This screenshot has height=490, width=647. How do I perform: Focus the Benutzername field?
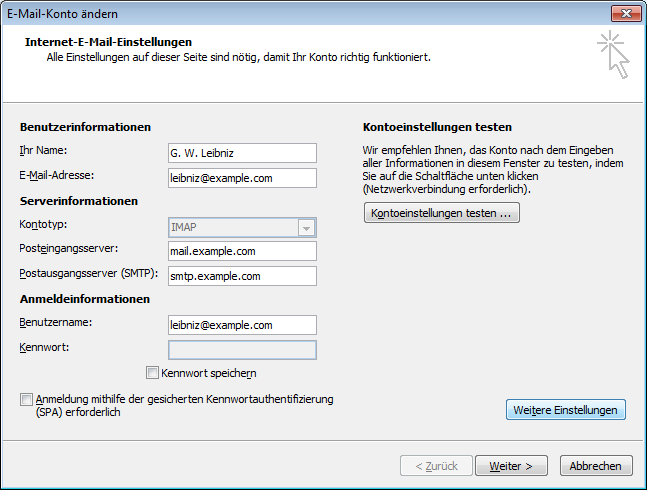click(x=242, y=325)
